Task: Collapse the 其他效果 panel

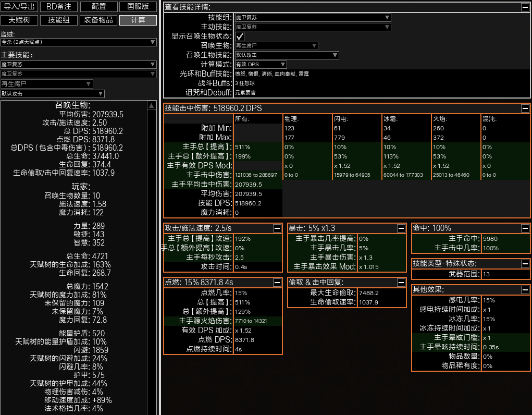Action: (x=525, y=290)
